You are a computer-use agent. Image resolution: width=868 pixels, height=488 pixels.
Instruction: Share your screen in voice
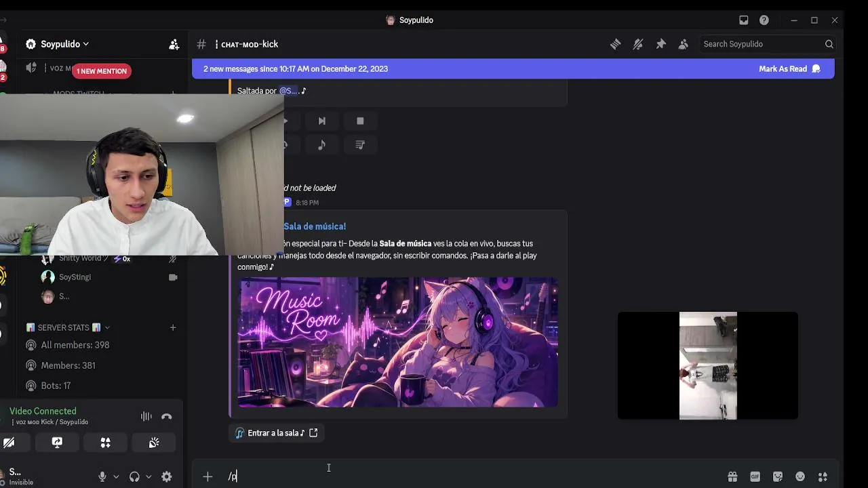pyautogui.click(x=57, y=443)
